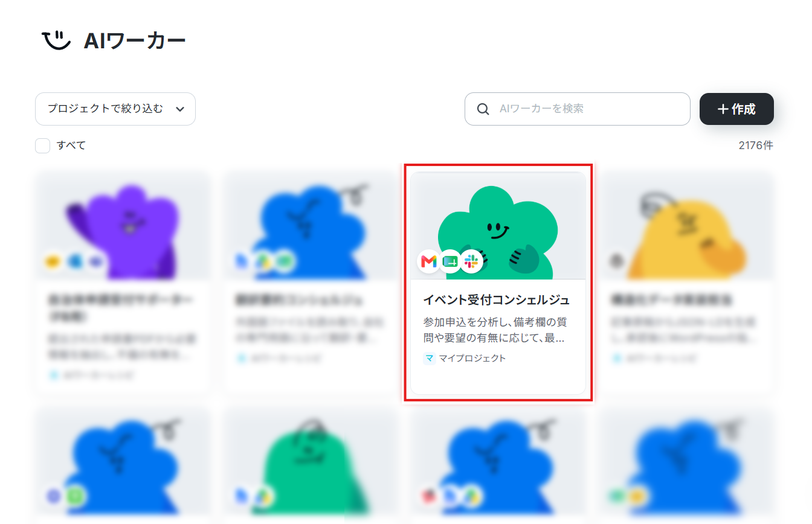812x524 pixels.
Task: Click the green app icon between Gmail and Slack
Action: point(450,261)
